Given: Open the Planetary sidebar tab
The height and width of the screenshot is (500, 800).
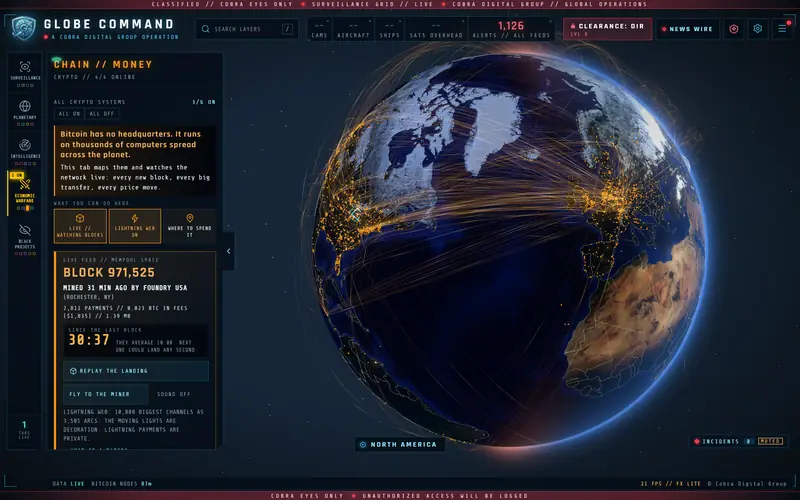Looking at the screenshot, I should tap(24, 112).
